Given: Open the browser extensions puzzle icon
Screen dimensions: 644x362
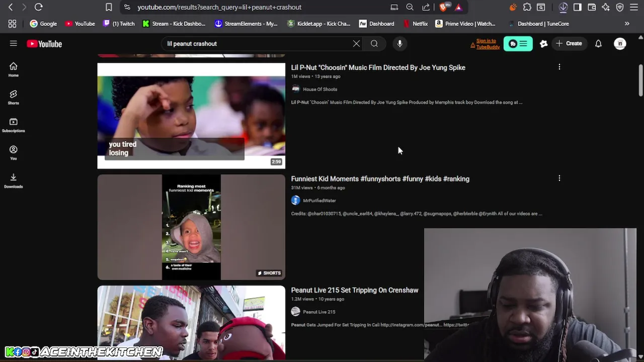Looking at the screenshot, I should click(527, 7).
